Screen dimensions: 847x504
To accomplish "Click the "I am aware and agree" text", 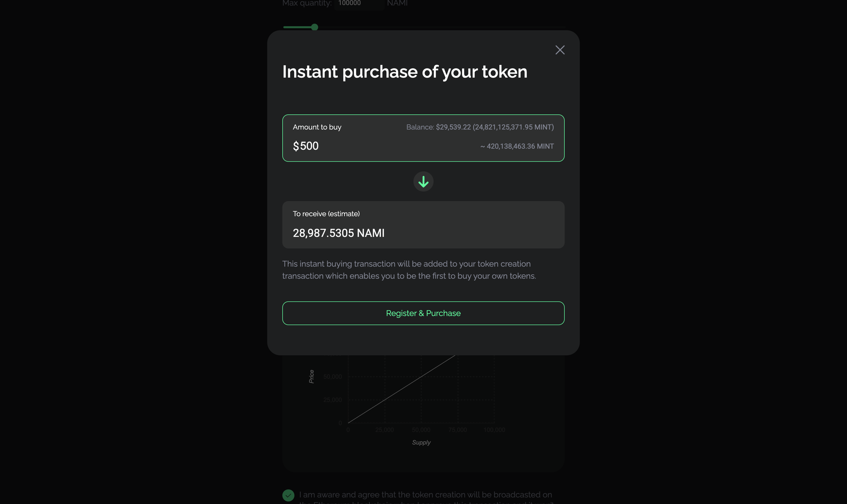I will pyautogui.click(x=425, y=495).
